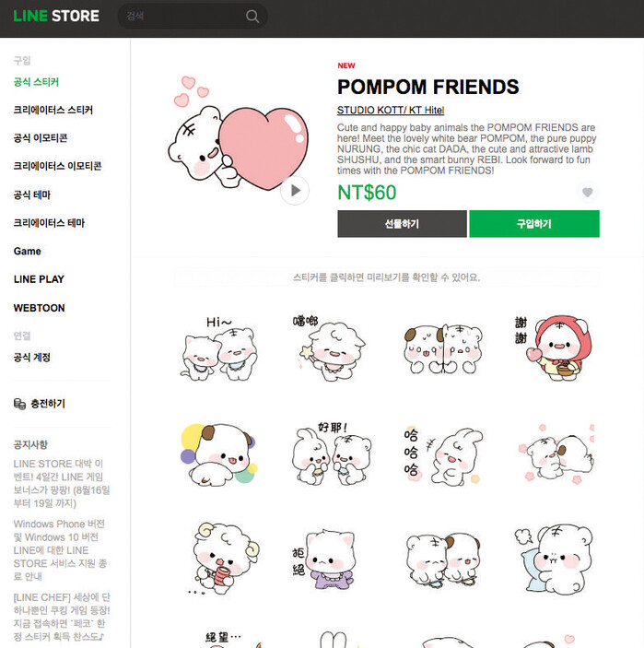Preview the lamb sticker holding a cup
Screen dimensions: 644x648
pyautogui.click(x=223, y=558)
